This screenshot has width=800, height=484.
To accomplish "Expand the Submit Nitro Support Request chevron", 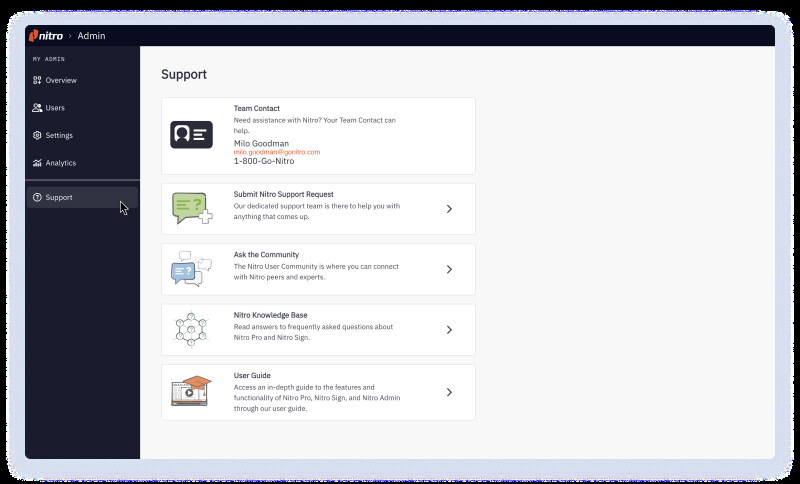I will coord(449,209).
